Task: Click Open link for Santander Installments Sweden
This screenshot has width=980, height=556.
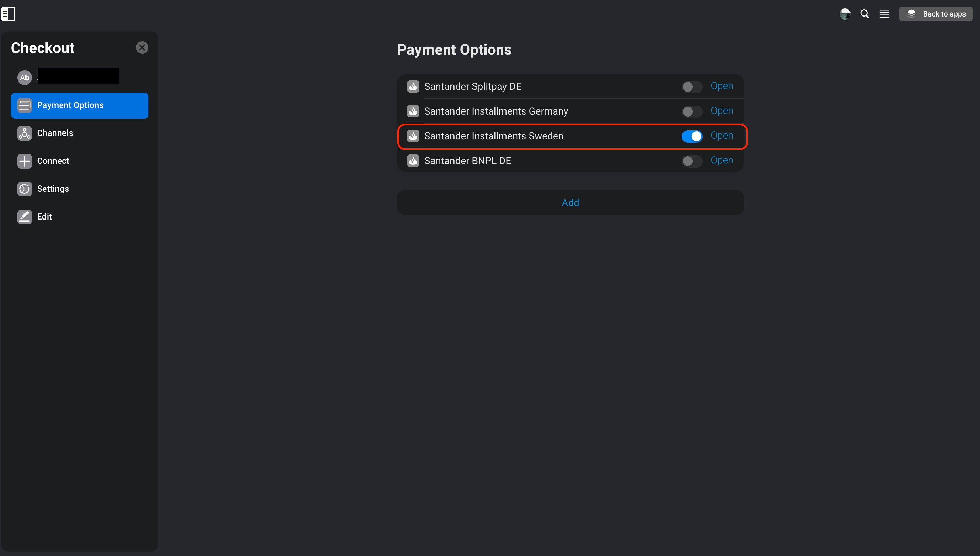Action: pos(722,136)
